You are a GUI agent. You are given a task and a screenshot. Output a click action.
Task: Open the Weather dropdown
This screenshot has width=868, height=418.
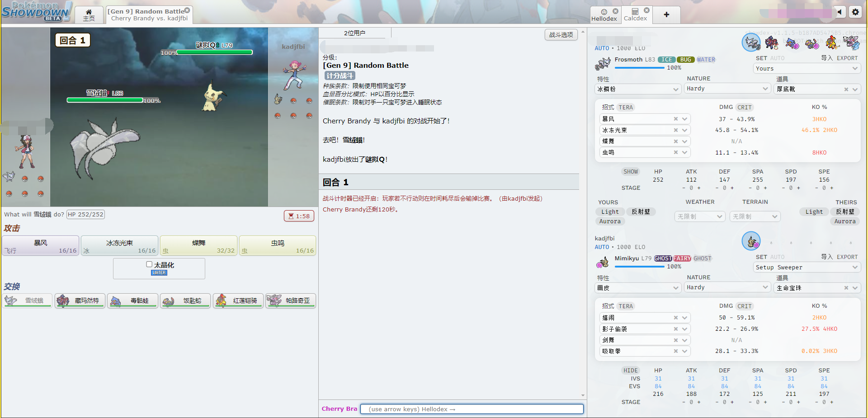tap(700, 217)
